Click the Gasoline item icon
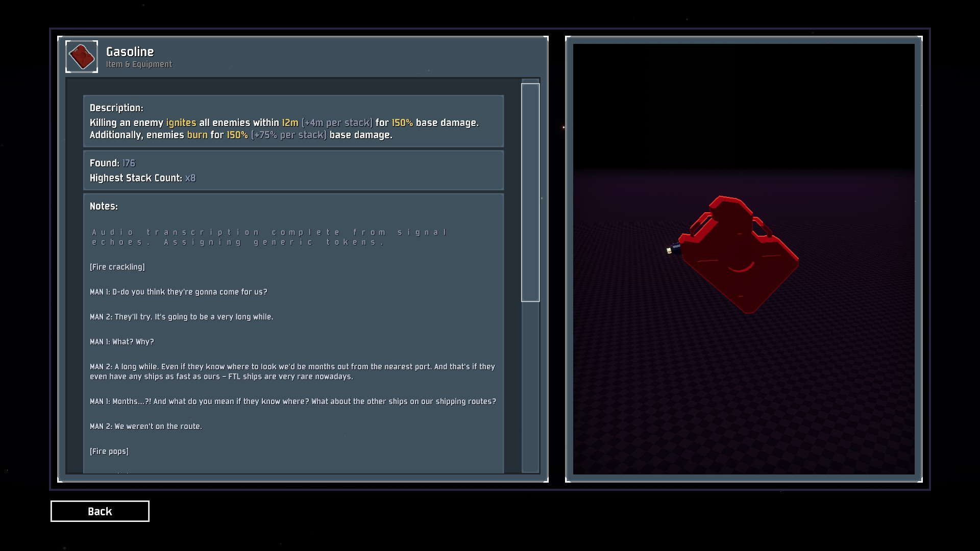Screen dimensions: 980x551 click(82, 57)
